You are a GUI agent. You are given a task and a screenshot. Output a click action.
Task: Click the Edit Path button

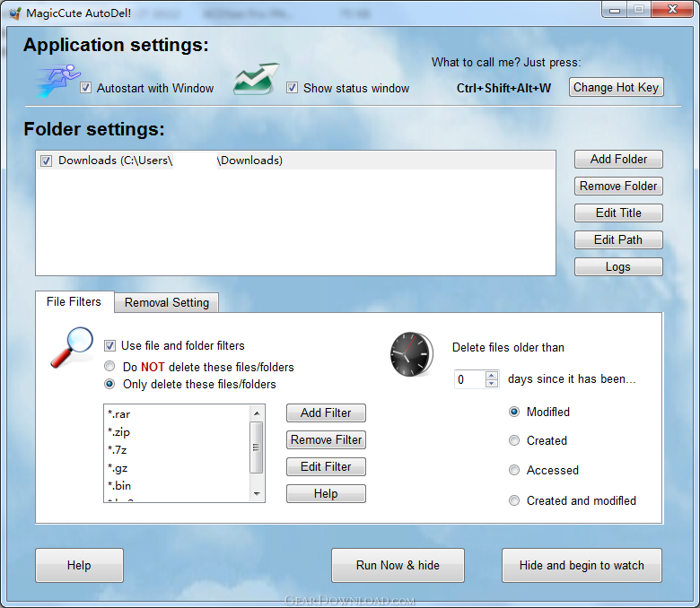[x=618, y=240]
